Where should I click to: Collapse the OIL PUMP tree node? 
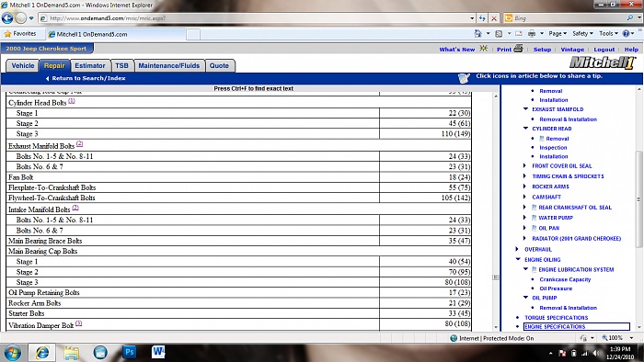pos(525,298)
